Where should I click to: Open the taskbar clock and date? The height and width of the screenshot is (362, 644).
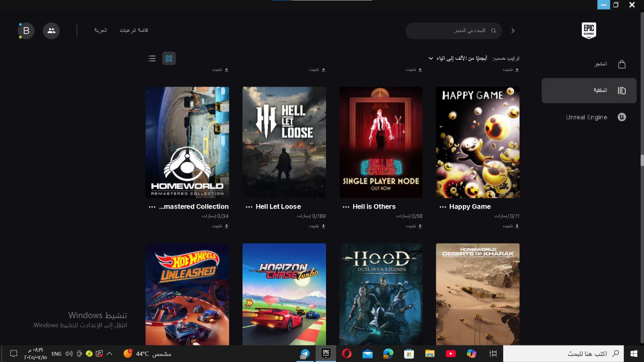click(x=36, y=353)
